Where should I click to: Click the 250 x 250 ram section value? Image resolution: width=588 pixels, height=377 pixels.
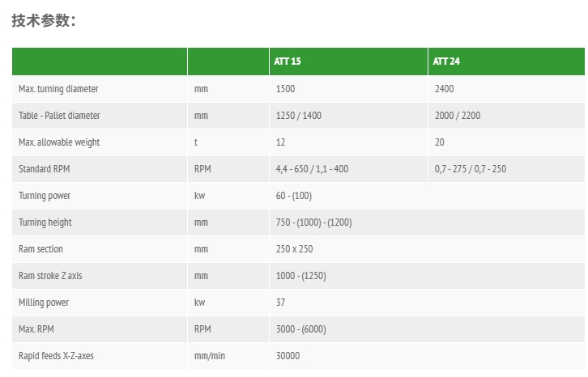point(294,249)
